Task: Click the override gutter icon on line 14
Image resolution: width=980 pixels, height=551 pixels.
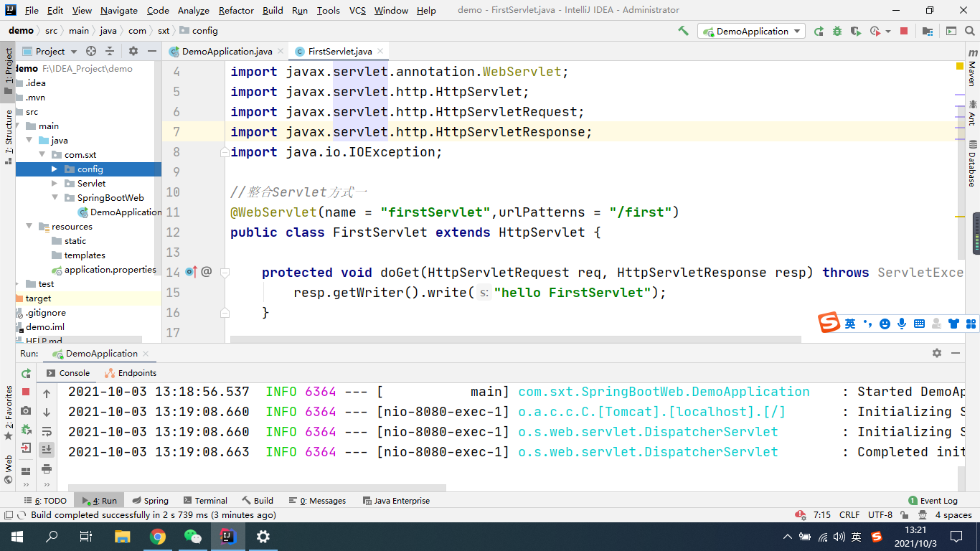Action: click(192, 272)
